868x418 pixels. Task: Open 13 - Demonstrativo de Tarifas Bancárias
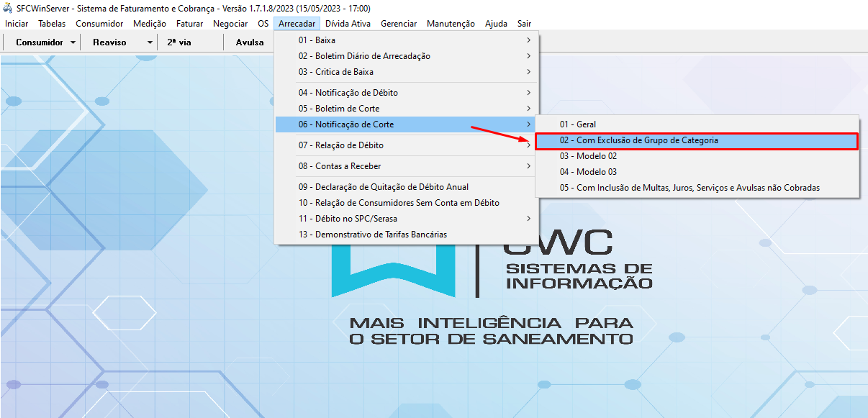click(x=373, y=235)
